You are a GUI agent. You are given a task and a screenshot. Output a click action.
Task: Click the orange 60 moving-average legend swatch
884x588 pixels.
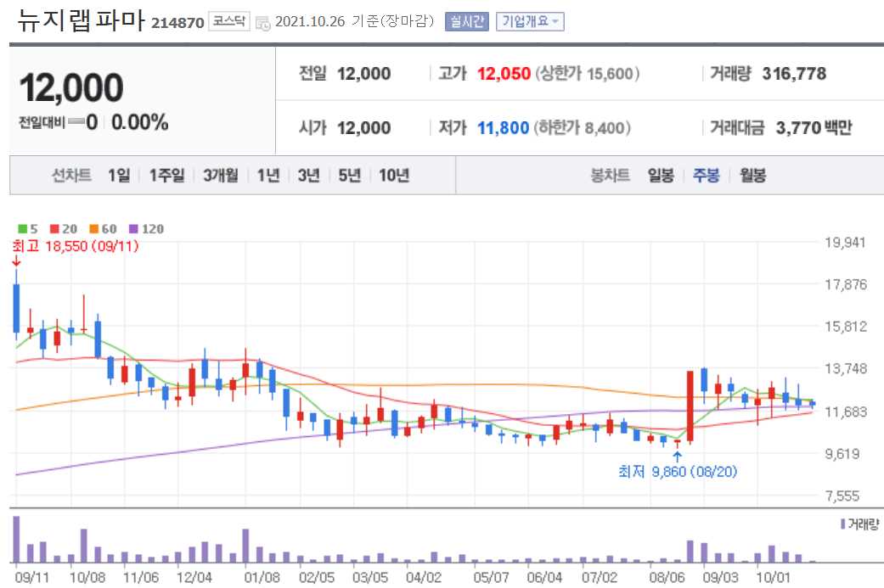coord(94,229)
